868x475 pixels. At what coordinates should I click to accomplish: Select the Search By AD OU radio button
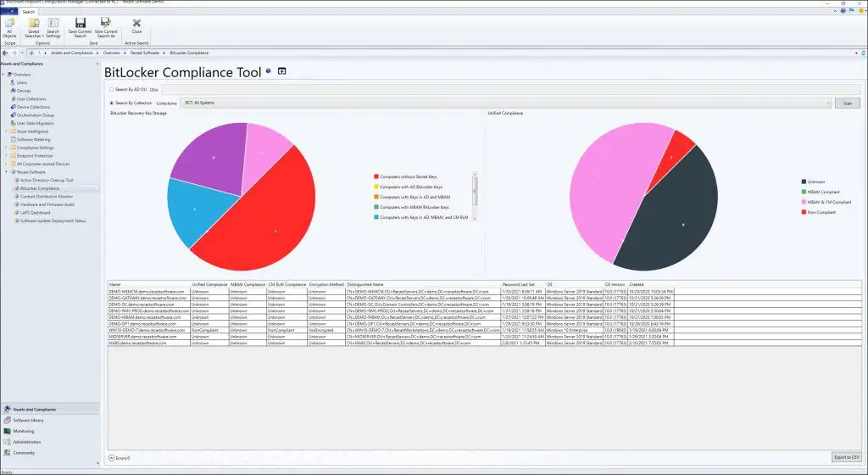pyautogui.click(x=111, y=89)
